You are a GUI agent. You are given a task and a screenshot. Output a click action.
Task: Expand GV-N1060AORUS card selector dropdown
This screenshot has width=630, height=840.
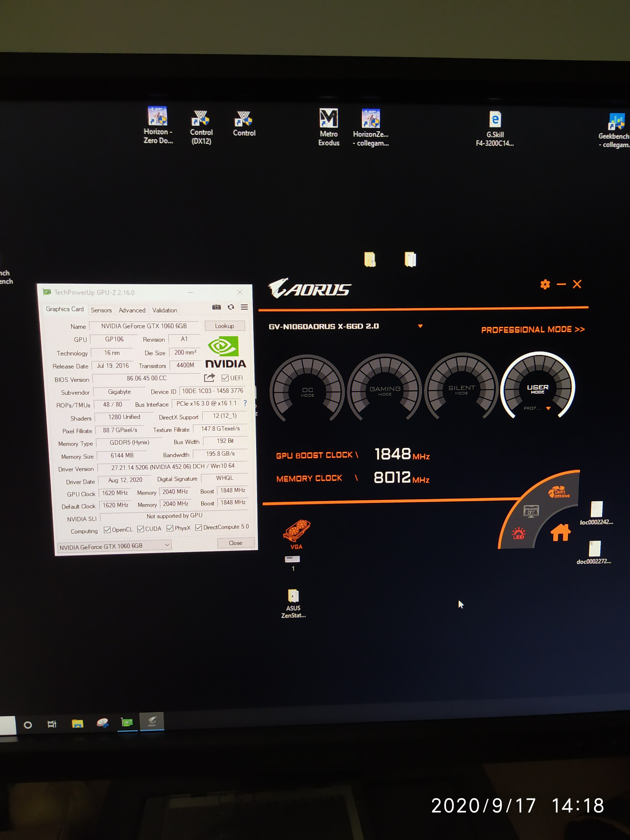click(x=420, y=326)
